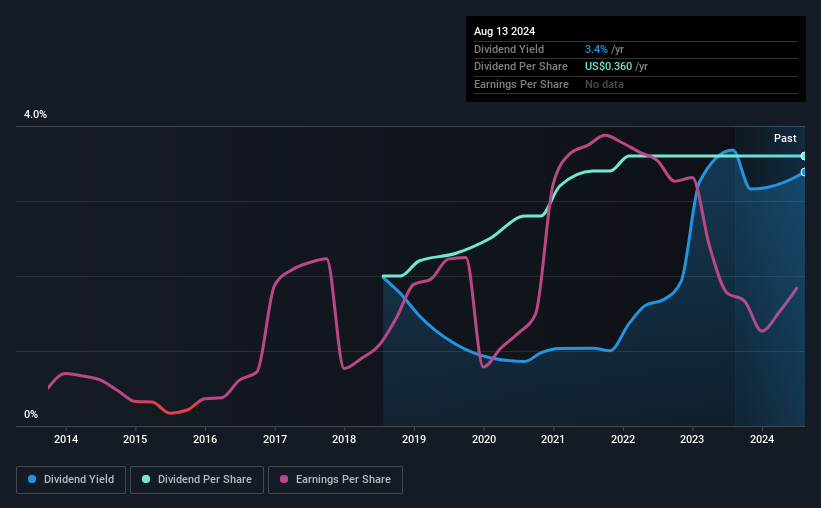Image resolution: width=821 pixels, height=508 pixels.
Task: Click the Past region label
Action: [x=785, y=138]
